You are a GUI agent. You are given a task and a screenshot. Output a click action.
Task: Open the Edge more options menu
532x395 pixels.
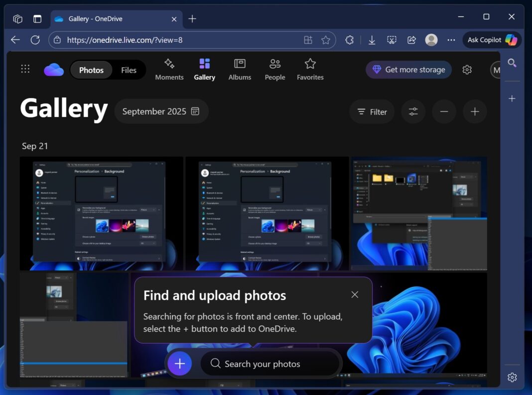(451, 39)
